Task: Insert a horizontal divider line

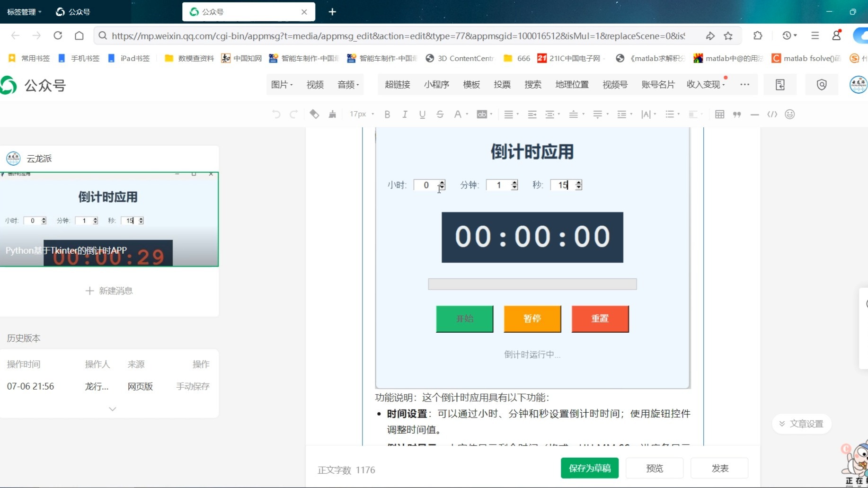Action: [x=754, y=114]
